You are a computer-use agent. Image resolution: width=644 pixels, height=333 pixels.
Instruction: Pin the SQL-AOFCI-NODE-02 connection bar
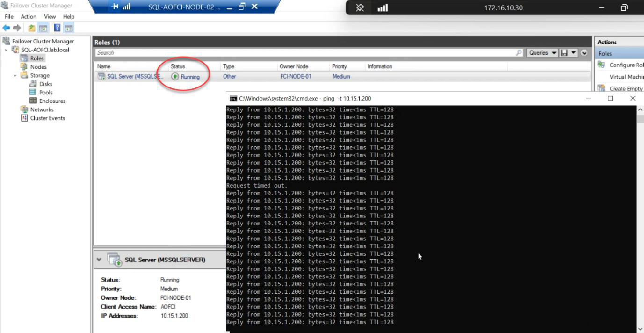116,7
